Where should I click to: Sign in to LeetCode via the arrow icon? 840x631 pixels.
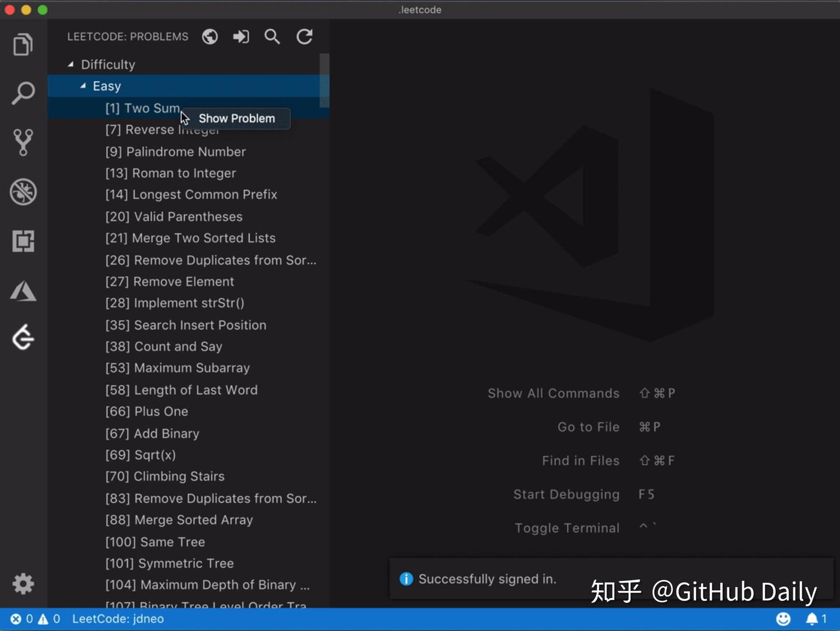click(241, 36)
